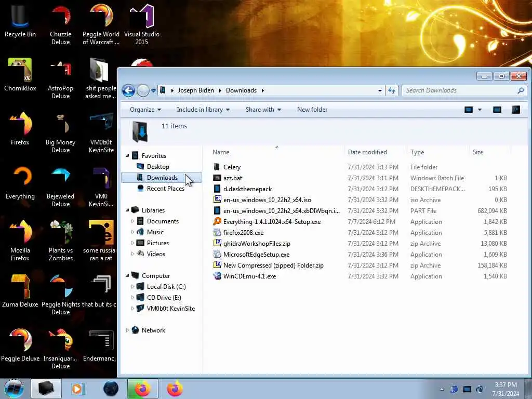The width and height of the screenshot is (532, 399).
Task: Select Big Money Deluxe desktop icon
Action: pyautogui.click(x=60, y=133)
